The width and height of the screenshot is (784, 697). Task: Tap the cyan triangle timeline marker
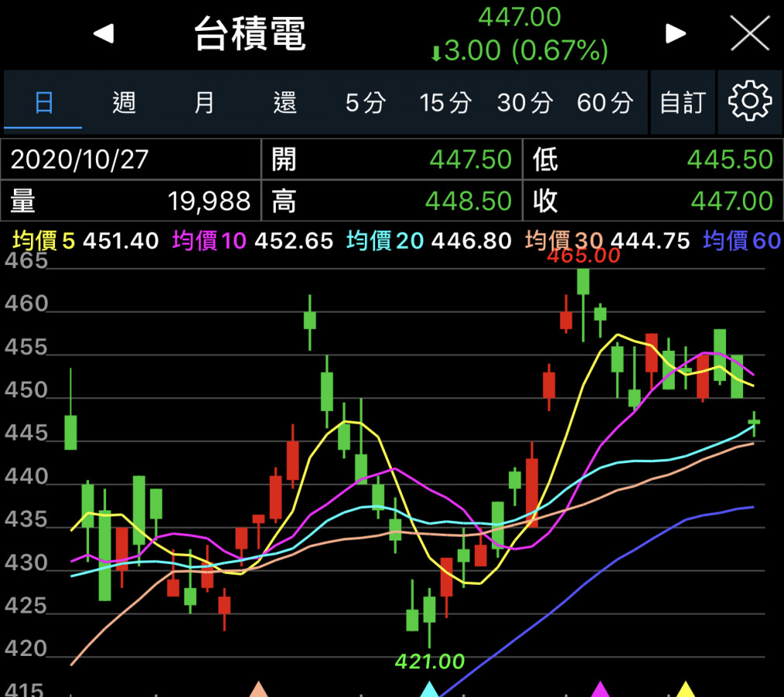click(429, 688)
